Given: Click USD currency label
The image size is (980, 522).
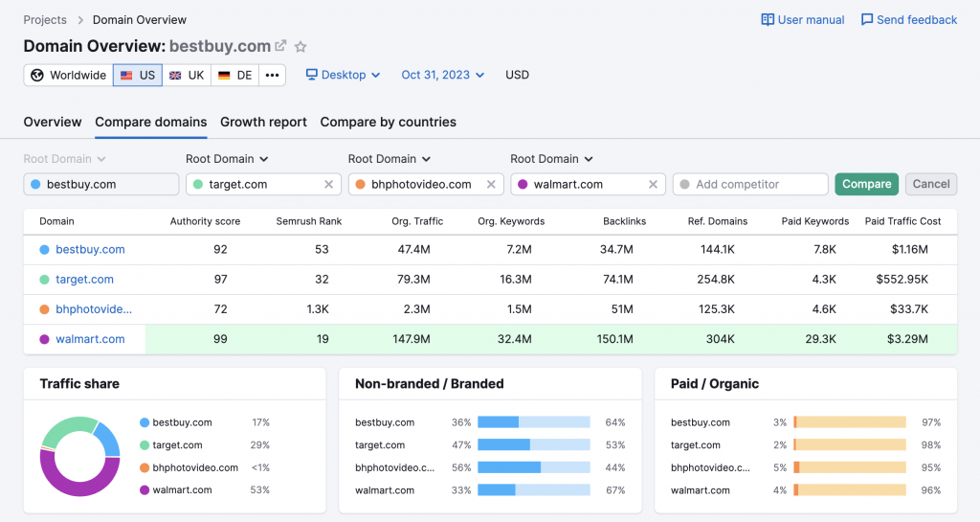Looking at the screenshot, I should [517, 75].
